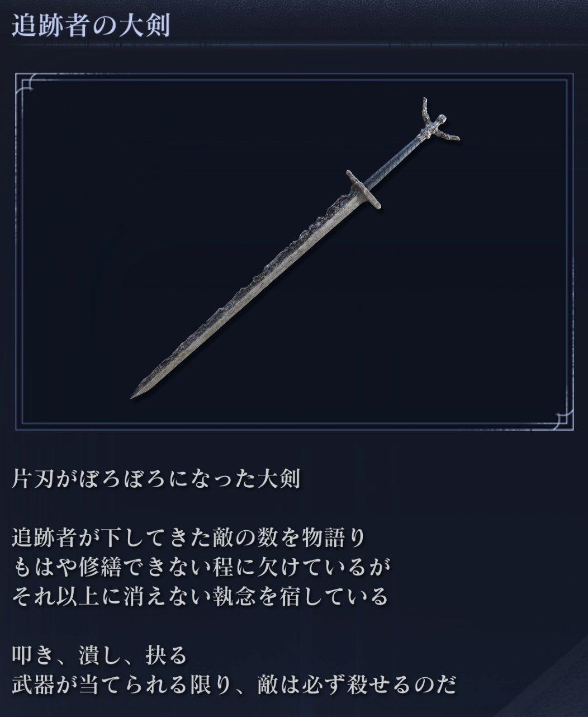Click the top border of the image frame
Screen dimensions: 588x717
click(x=294, y=74)
